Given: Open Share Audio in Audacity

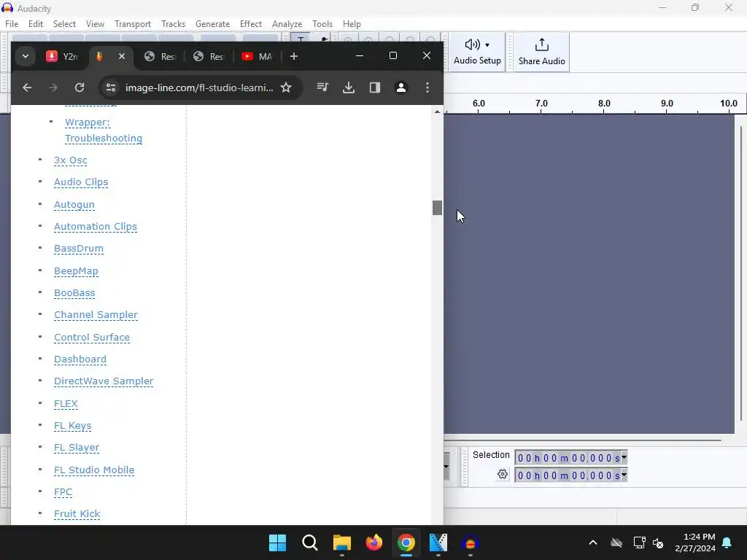Looking at the screenshot, I should pos(542,52).
